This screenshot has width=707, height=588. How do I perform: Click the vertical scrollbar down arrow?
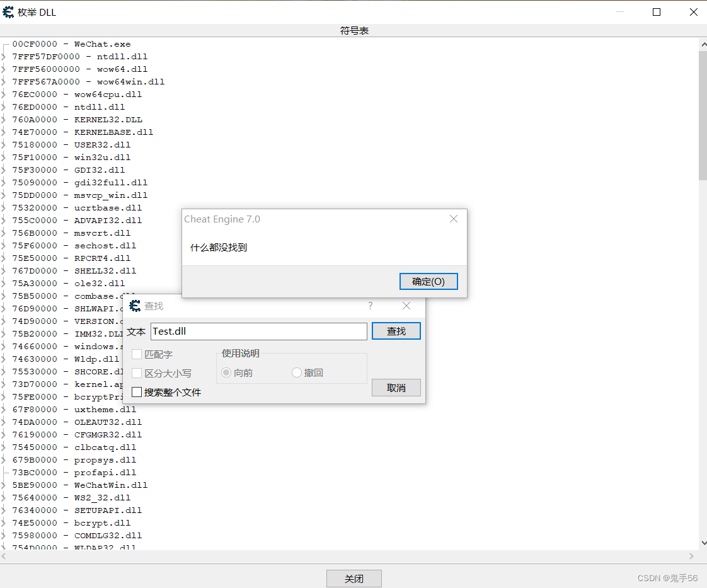(x=703, y=543)
